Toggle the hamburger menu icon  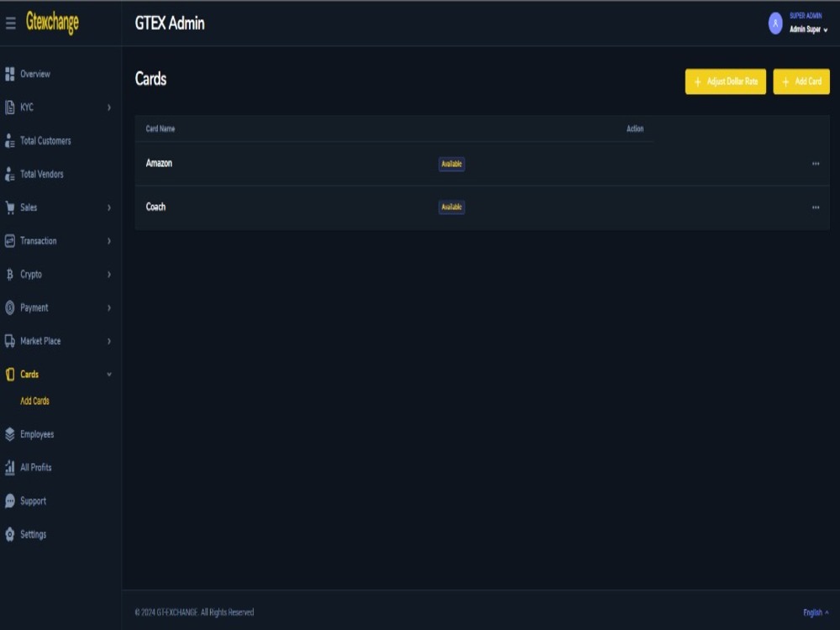[10, 23]
